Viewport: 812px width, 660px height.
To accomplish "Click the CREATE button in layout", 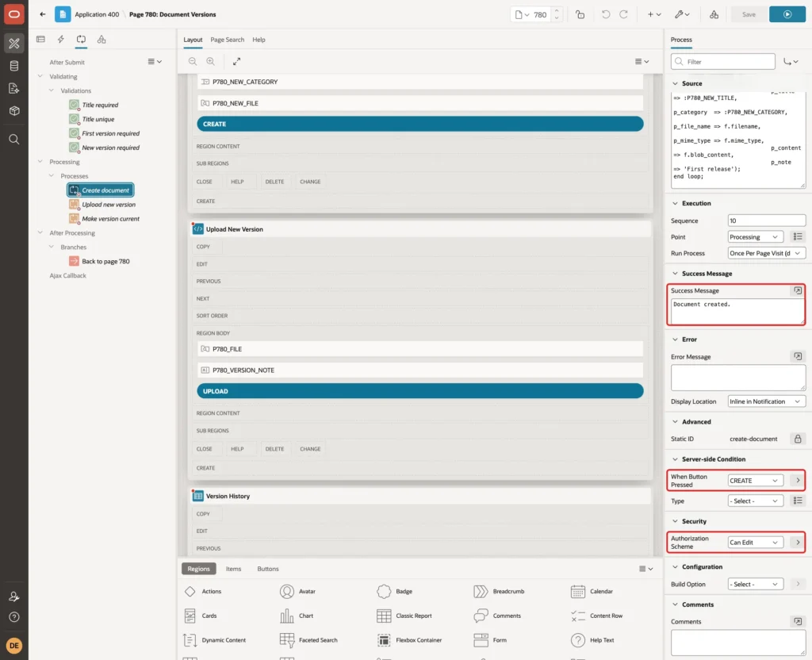I will [420, 124].
